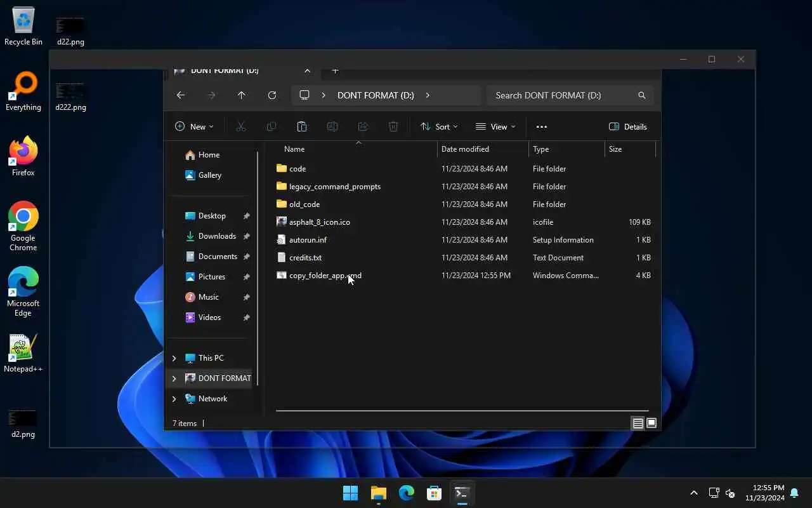Viewport: 812px width, 508px height.
Task: Open the clock and date flyout
Action: click(764, 493)
